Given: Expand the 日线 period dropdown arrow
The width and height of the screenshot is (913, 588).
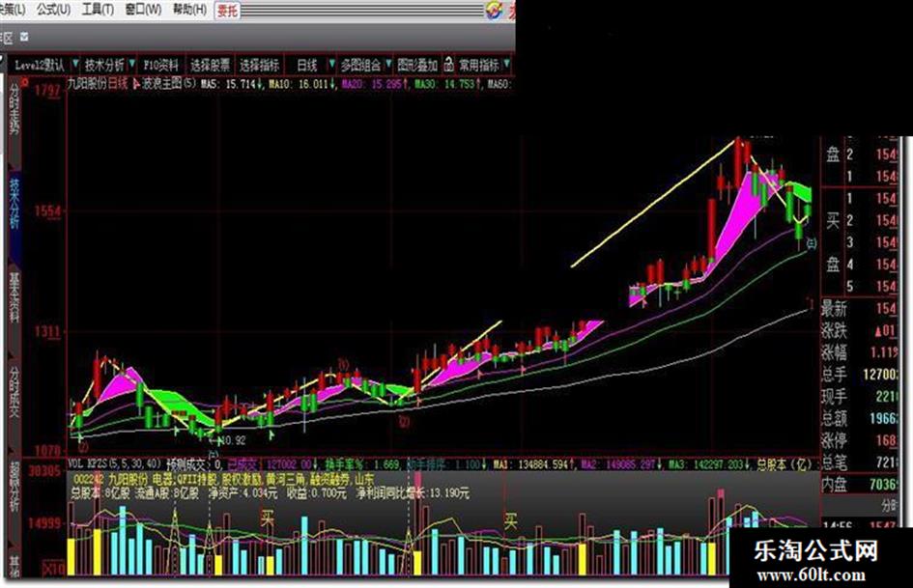Looking at the screenshot, I should [331, 64].
